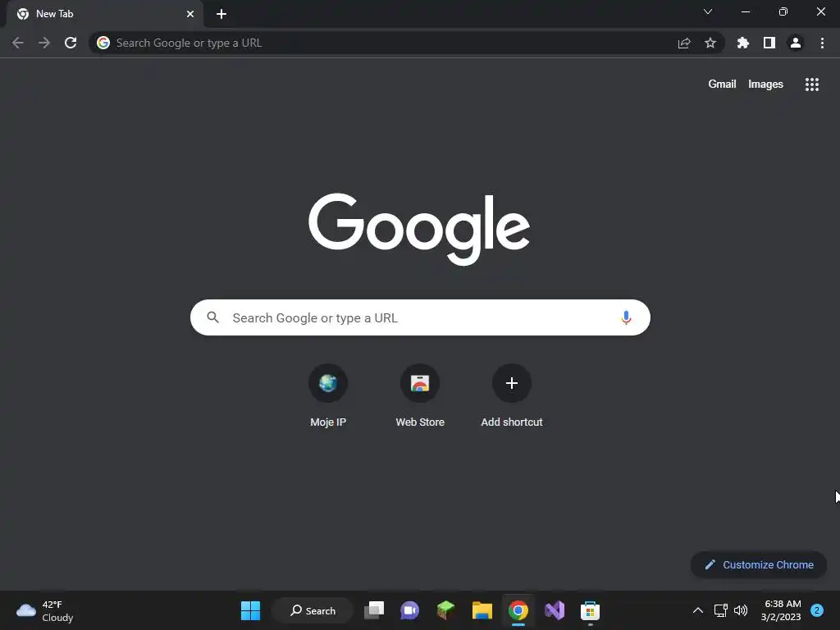Share this page icon in address bar
840x630 pixels.
click(x=684, y=43)
